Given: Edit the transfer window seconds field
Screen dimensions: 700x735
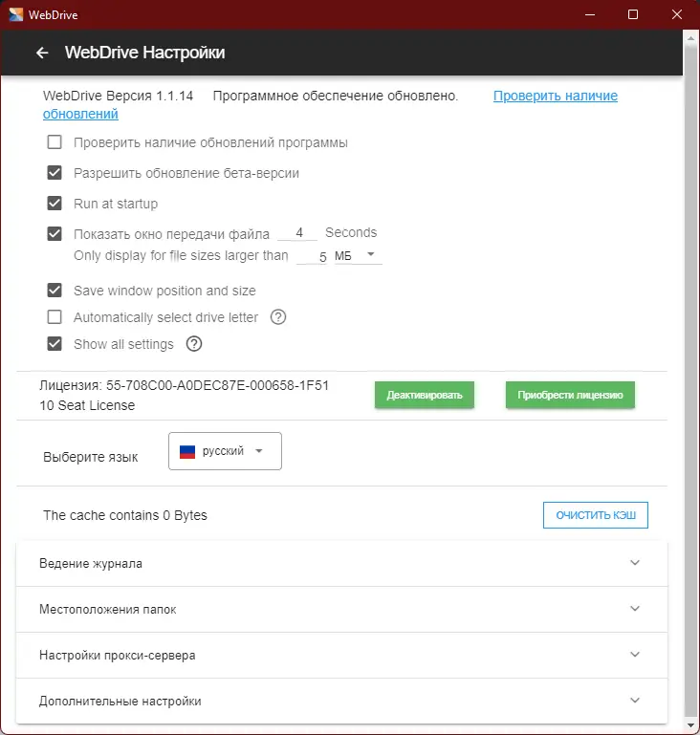Looking at the screenshot, I should (x=297, y=232).
